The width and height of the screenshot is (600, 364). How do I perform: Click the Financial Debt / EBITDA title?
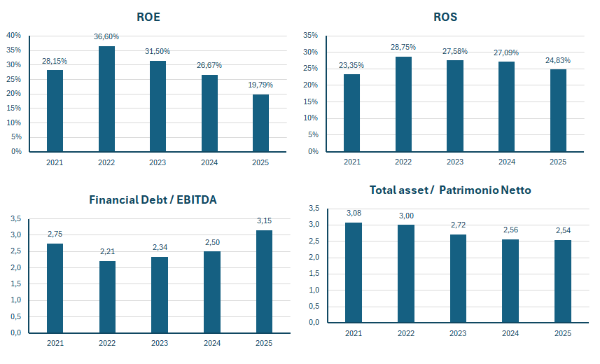click(x=153, y=199)
